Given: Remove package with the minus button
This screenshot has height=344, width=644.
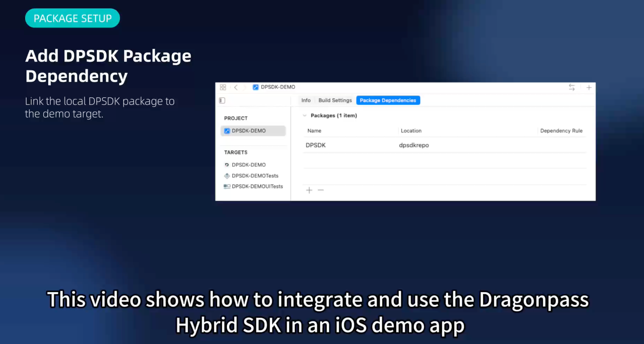Looking at the screenshot, I should click(x=321, y=190).
